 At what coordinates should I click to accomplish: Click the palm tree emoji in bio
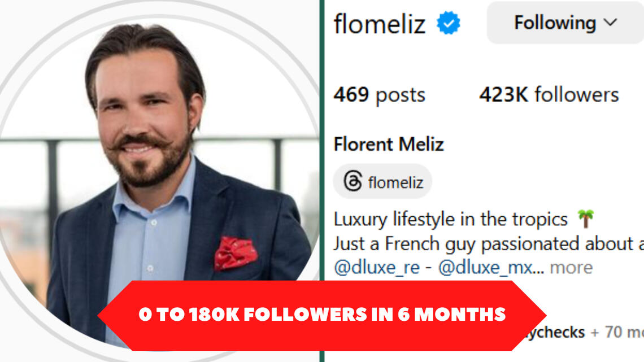(585, 219)
